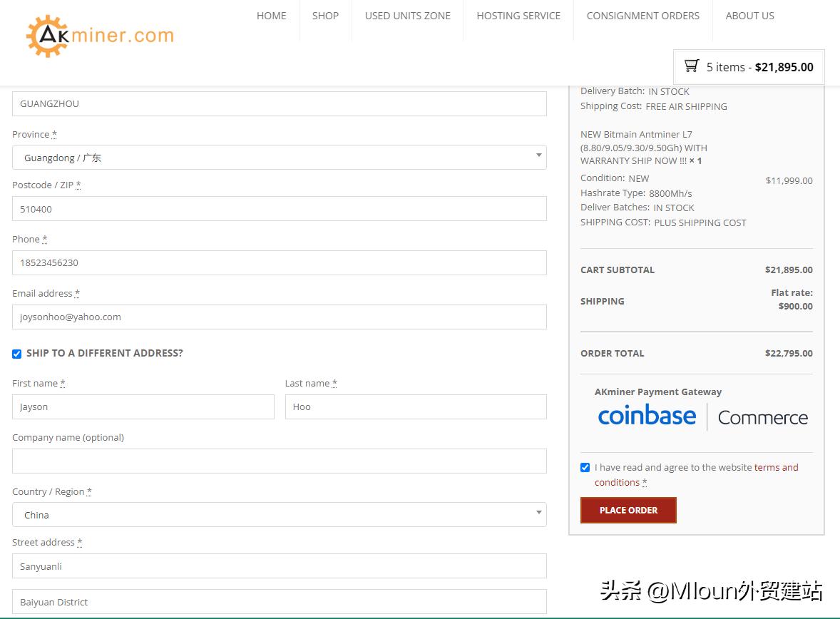Expand the Guangdong province selection arrow
This screenshot has width=840, height=619.
pyautogui.click(x=539, y=157)
